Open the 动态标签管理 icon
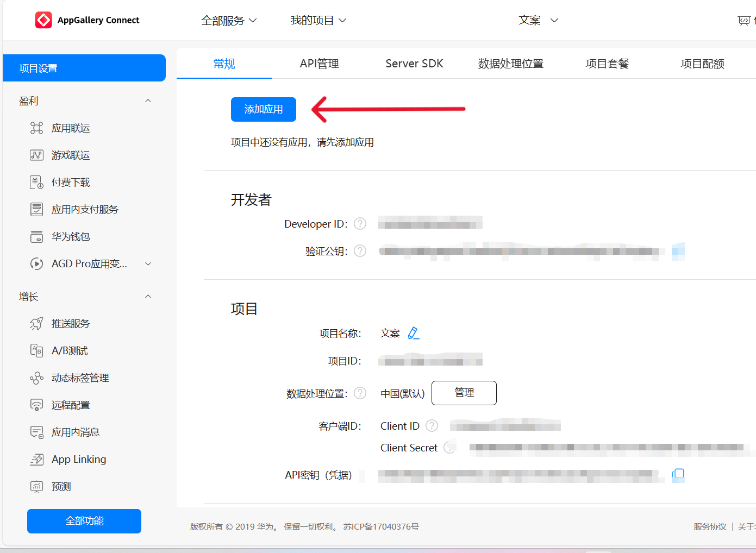This screenshot has height=553, width=756. 36,378
